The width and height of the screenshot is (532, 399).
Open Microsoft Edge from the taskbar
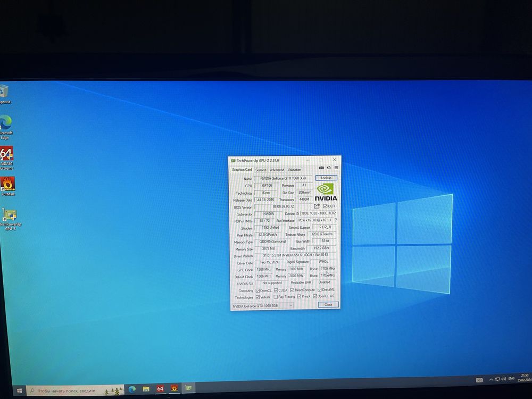point(132,389)
